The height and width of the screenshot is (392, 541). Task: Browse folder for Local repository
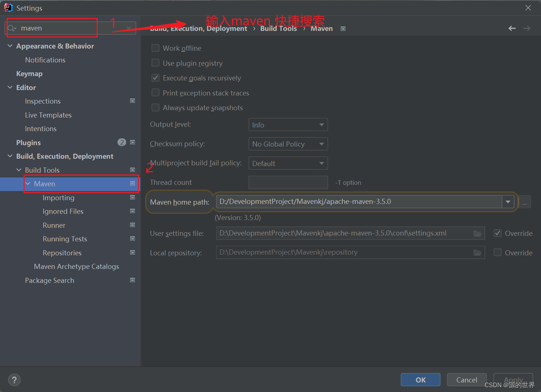(477, 252)
